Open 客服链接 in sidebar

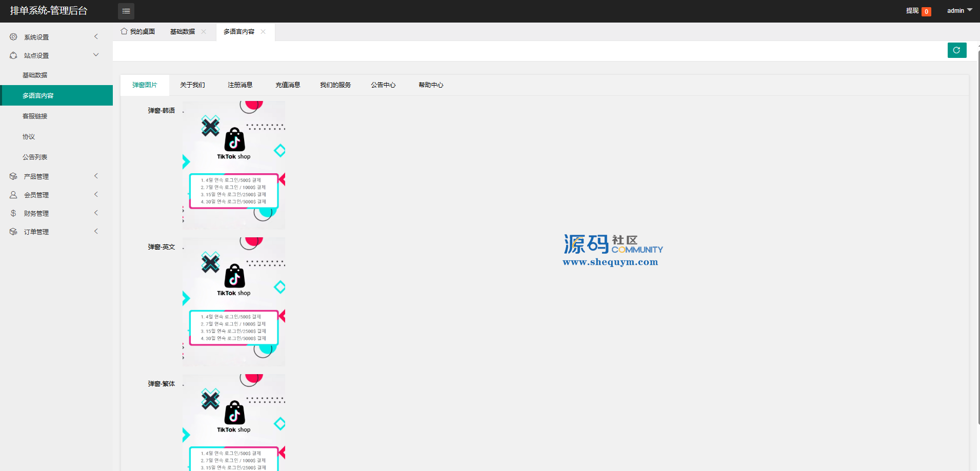click(35, 116)
